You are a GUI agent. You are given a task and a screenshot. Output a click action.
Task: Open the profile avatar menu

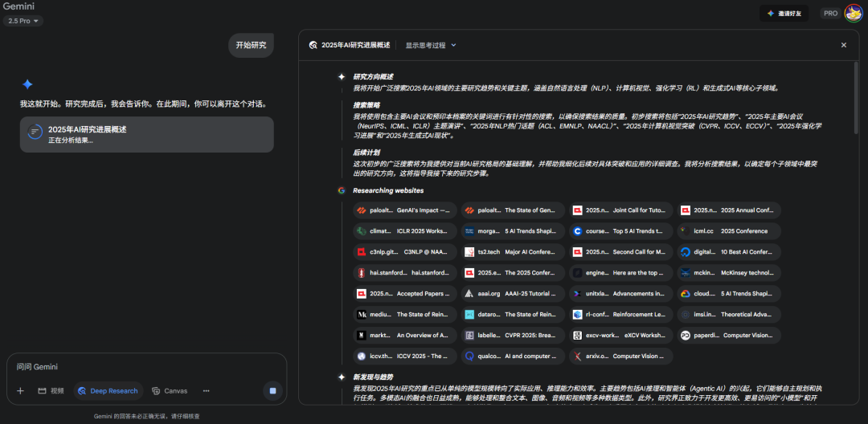(x=853, y=14)
